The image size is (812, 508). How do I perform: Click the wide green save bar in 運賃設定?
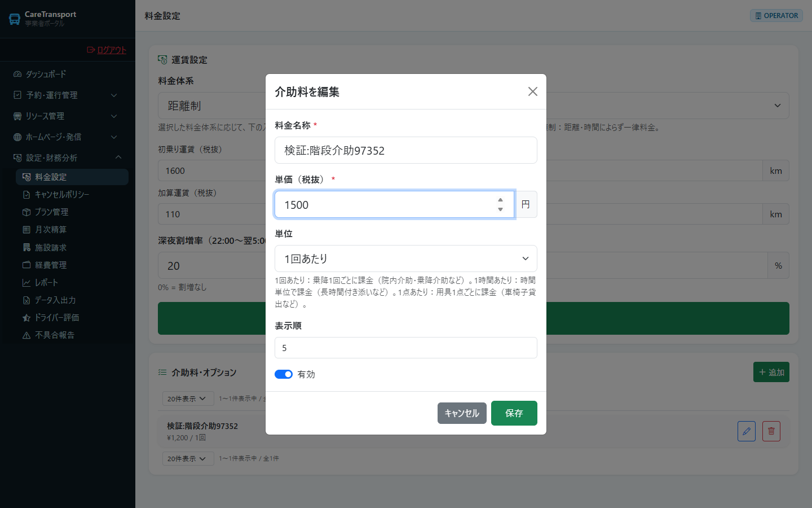coord(474,318)
